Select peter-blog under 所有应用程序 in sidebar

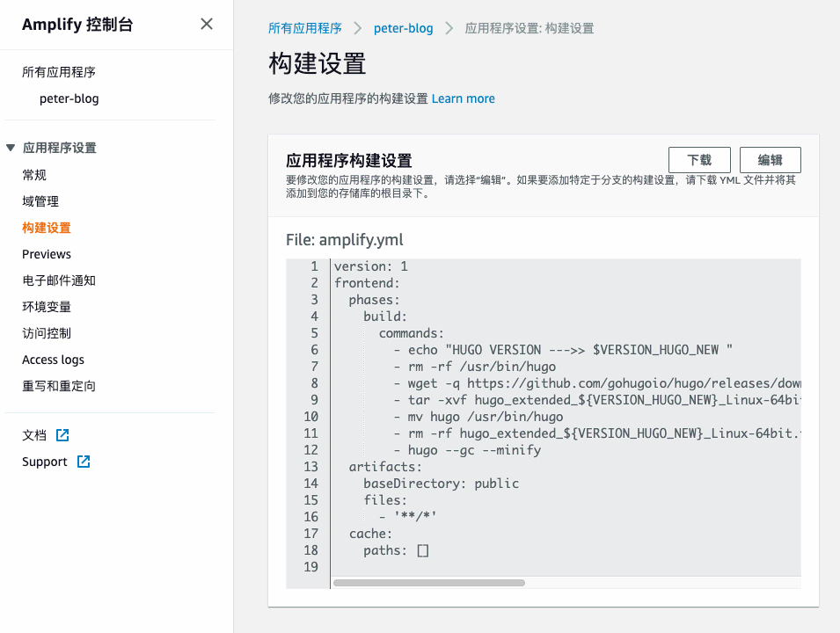click(68, 98)
